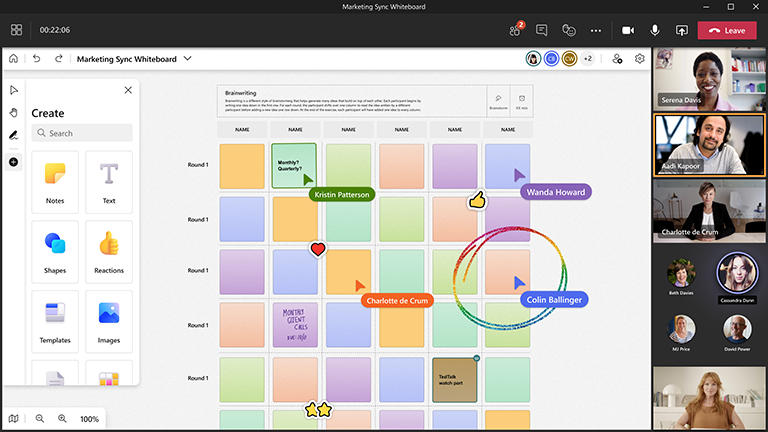Image resolution: width=768 pixels, height=432 pixels.
Task: Toggle the camera in meeting bar
Action: pyautogui.click(x=628, y=30)
